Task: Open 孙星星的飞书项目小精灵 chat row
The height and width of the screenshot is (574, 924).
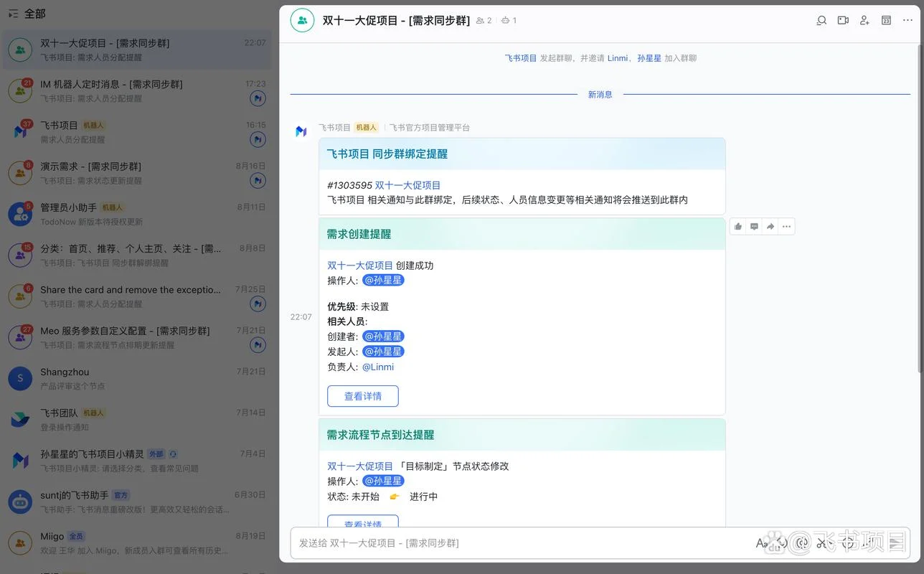Action: [x=137, y=461]
